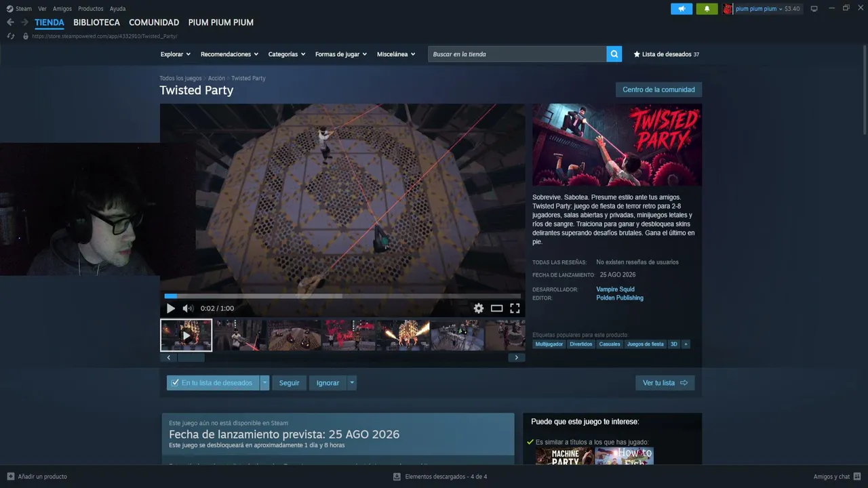Select the Casuales tag

tap(610, 344)
